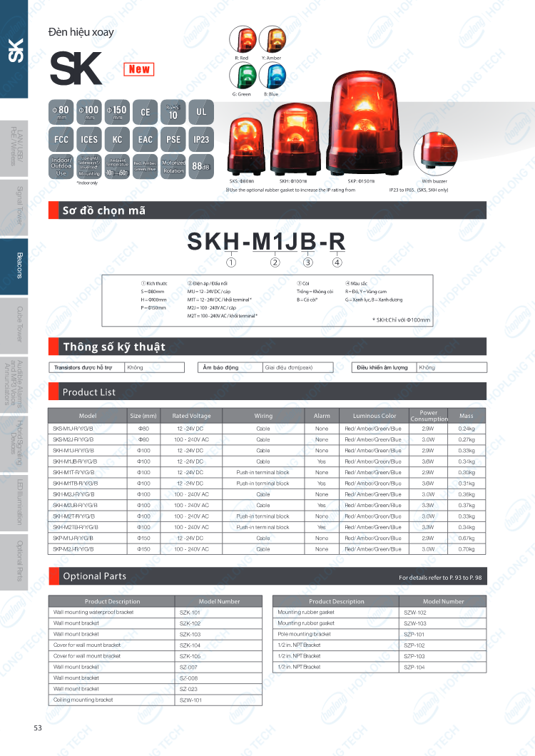Click the Optional Parts section header

tap(267, 576)
